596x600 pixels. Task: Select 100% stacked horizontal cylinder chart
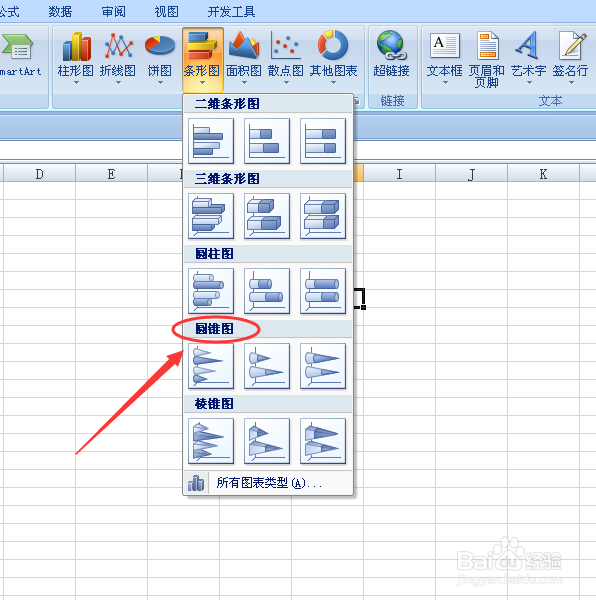click(323, 291)
